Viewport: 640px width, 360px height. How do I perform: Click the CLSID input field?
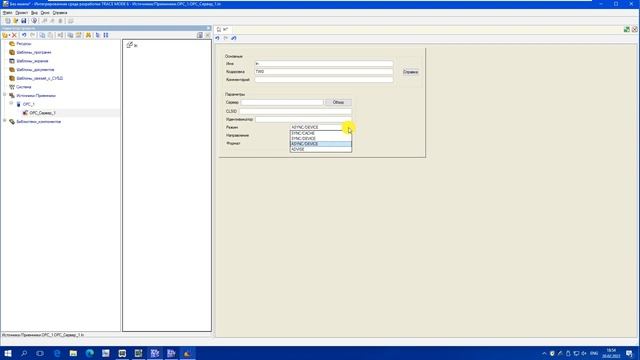click(295, 111)
